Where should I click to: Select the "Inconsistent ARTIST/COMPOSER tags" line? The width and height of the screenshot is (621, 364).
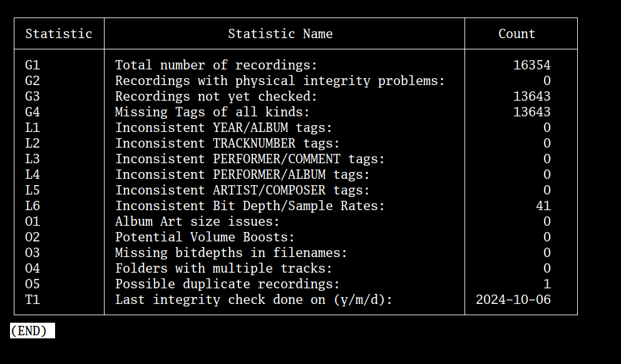tap(242, 190)
